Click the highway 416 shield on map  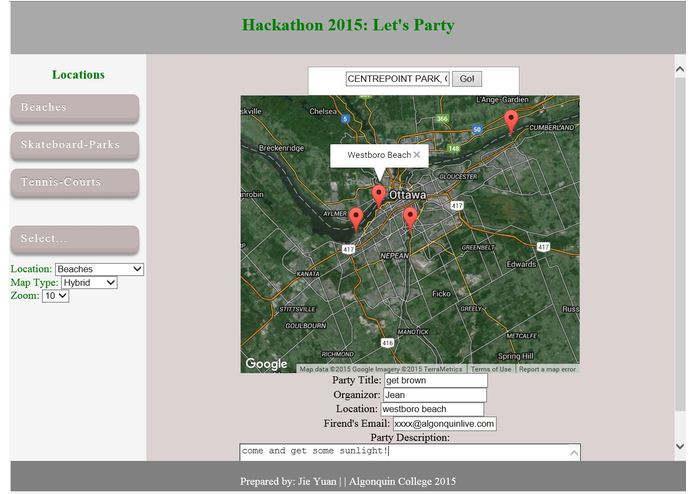[387, 342]
